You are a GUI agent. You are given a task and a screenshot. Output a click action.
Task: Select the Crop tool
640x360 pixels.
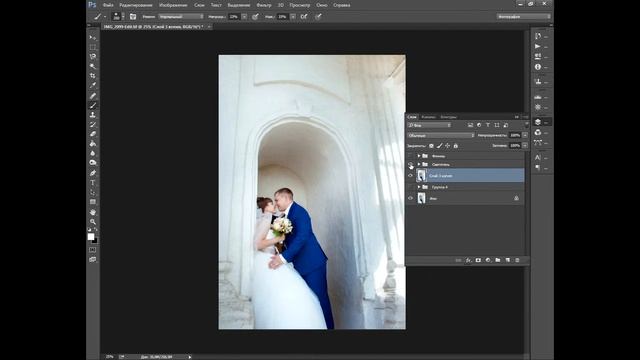pos(93,76)
